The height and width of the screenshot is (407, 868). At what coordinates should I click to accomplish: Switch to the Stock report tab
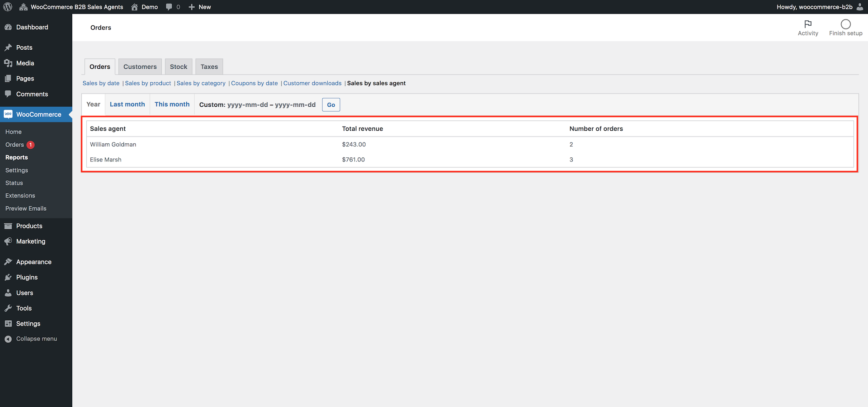point(179,66)
